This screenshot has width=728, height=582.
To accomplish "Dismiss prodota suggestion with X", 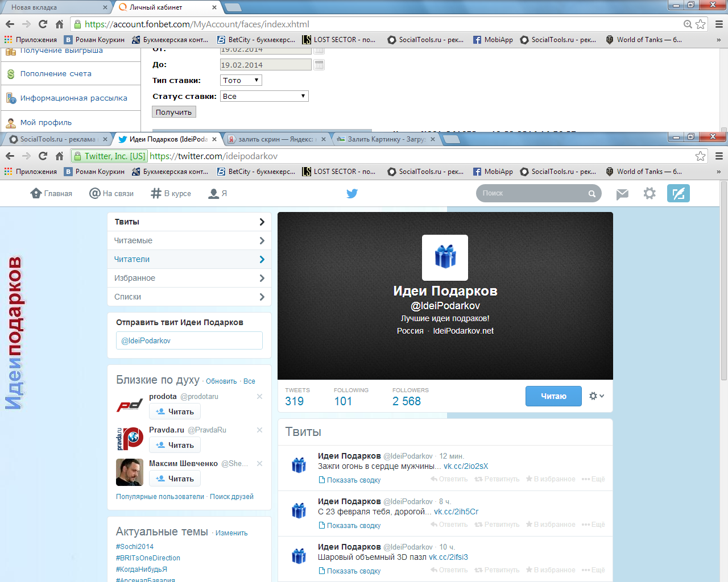I will coord(259,397).
